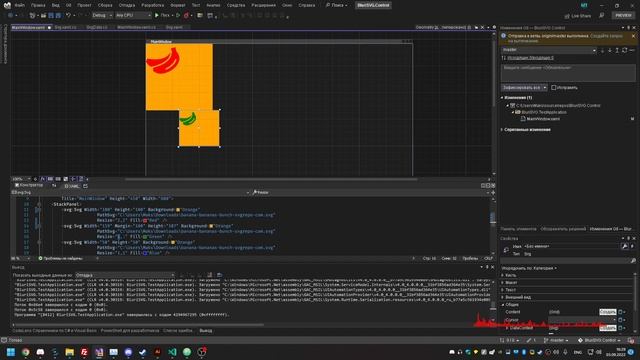Viewport: 640px width, 360px height.
Task: Click the PREVIEW button at top right
Action: pos(623,15)
